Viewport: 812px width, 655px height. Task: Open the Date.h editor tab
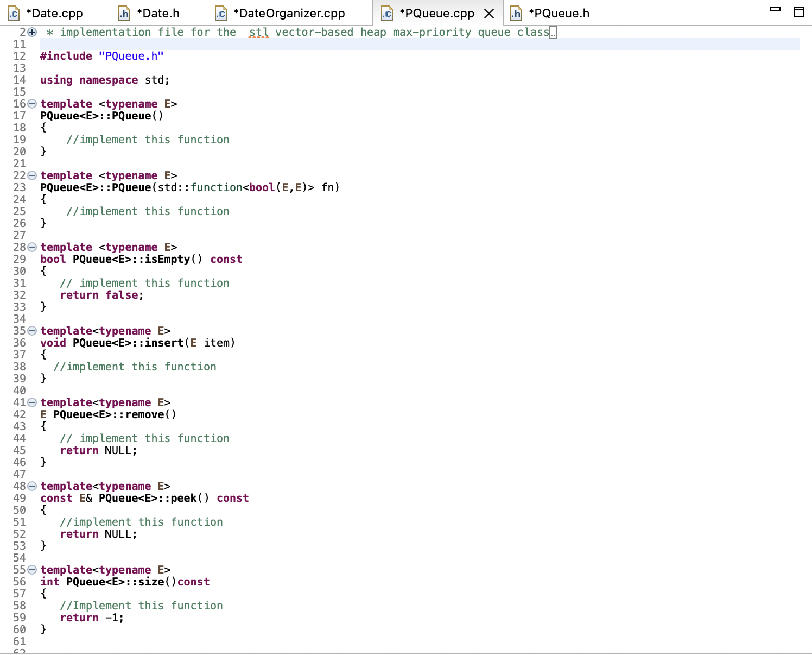click(158, 13)
